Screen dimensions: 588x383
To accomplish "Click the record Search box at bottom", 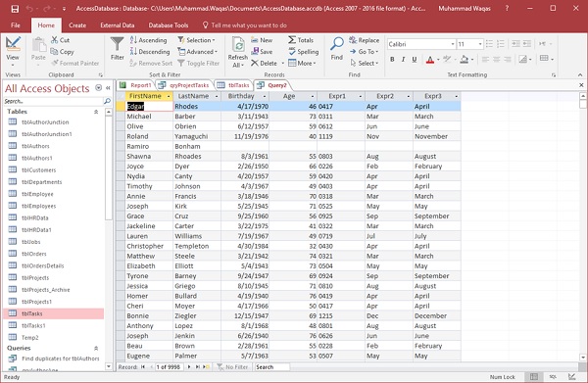I will pyautogui.click(x=271, y=367).
